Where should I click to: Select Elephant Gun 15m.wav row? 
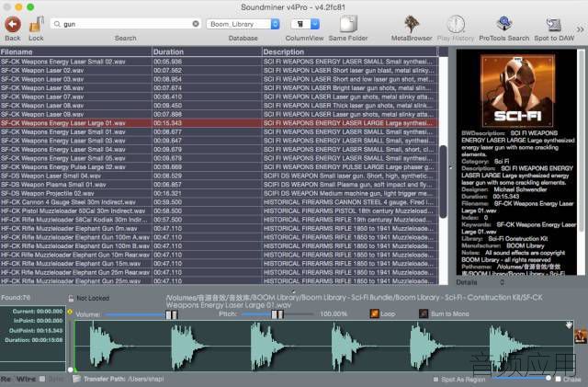(x=219, y=264)
